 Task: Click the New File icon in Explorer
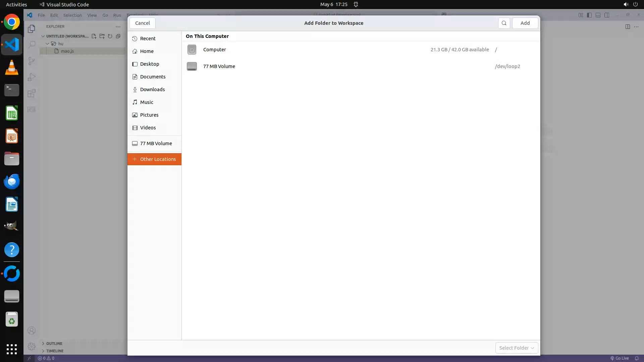coord(94,36)
